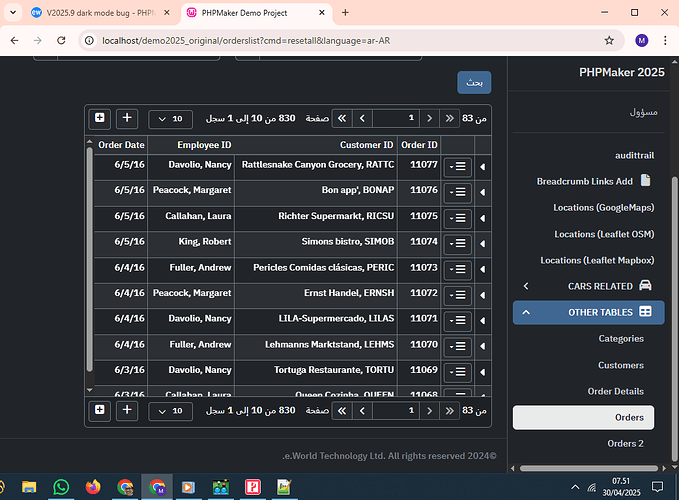Expand detail arrow for order 11070
The height and width of the screenshot is (500, 679).
click(x=482, y=346)
